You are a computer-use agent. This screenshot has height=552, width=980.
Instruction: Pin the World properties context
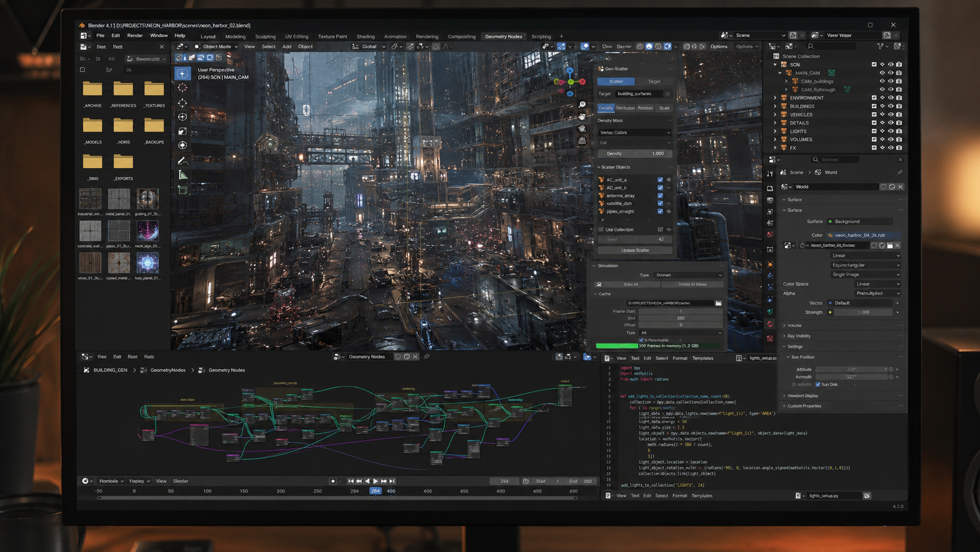[x=900, y=172]
